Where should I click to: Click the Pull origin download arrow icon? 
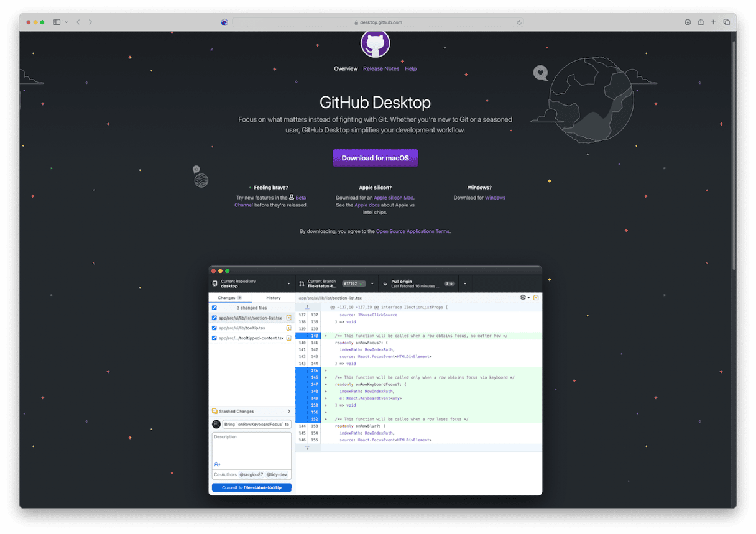click(385, 283)
